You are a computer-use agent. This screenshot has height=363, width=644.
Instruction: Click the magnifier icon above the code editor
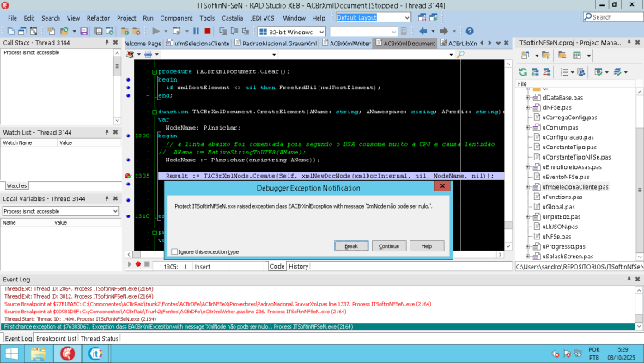460,54
